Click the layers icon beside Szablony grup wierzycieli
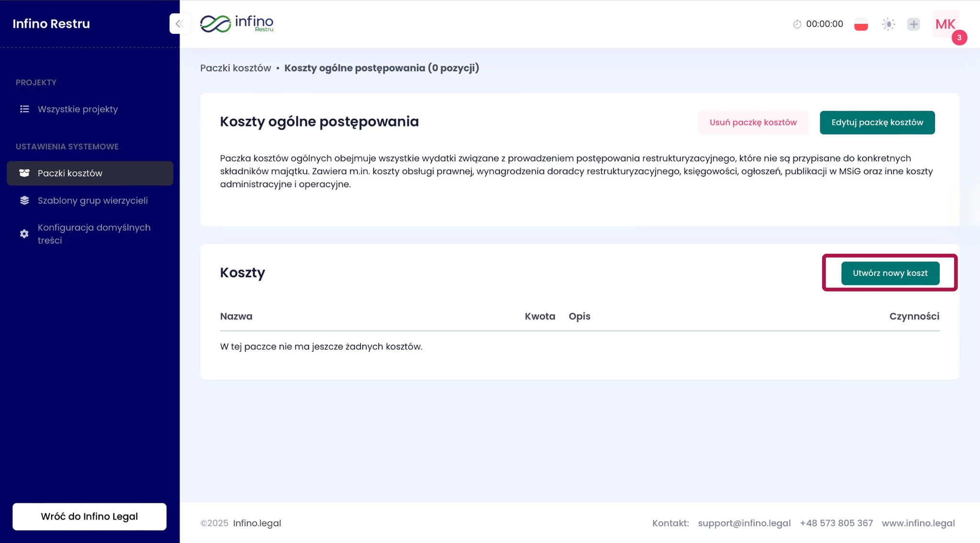Image resolution: width=980 pixels, height=543 pixels. click(24, 201)
